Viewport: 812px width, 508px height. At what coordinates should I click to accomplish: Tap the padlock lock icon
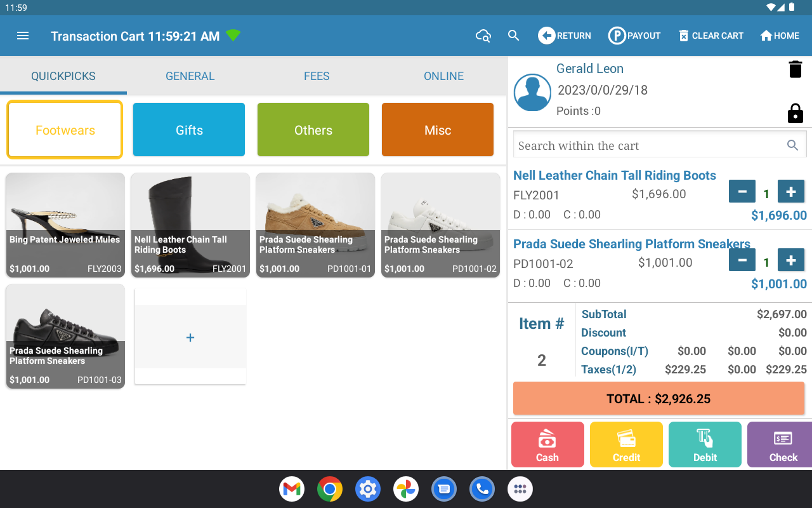[795, 113]
